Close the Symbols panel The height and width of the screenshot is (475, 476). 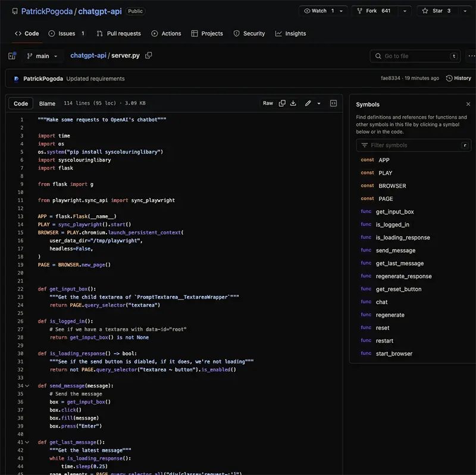[x=468, y=104]
